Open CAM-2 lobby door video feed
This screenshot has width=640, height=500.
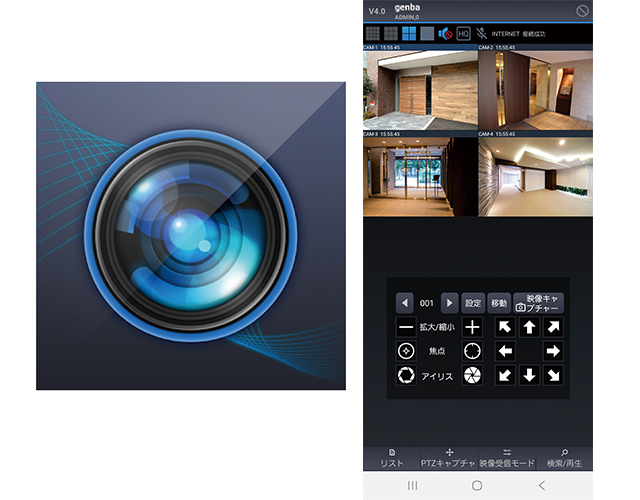pos(536,90)
